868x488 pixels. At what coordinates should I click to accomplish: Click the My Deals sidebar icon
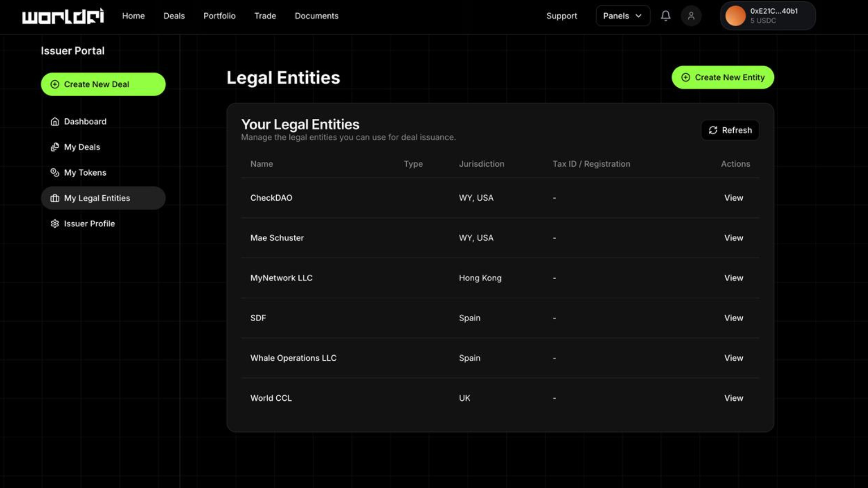coord(55,147)
